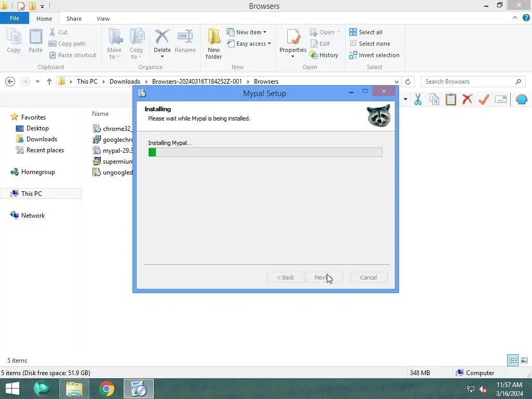Viewport: 532px width, 399px height.
Task: Click the Back navigation arrow
Action: coord(10,82)
